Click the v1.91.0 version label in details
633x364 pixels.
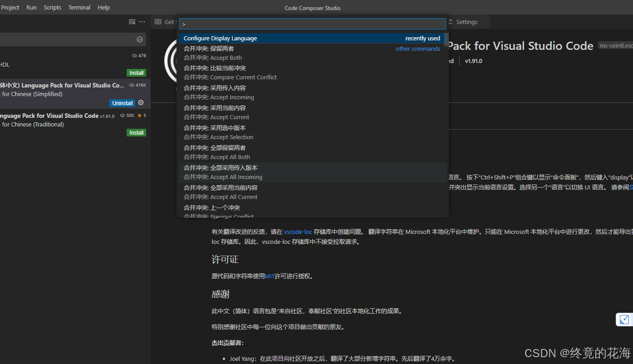473,61
